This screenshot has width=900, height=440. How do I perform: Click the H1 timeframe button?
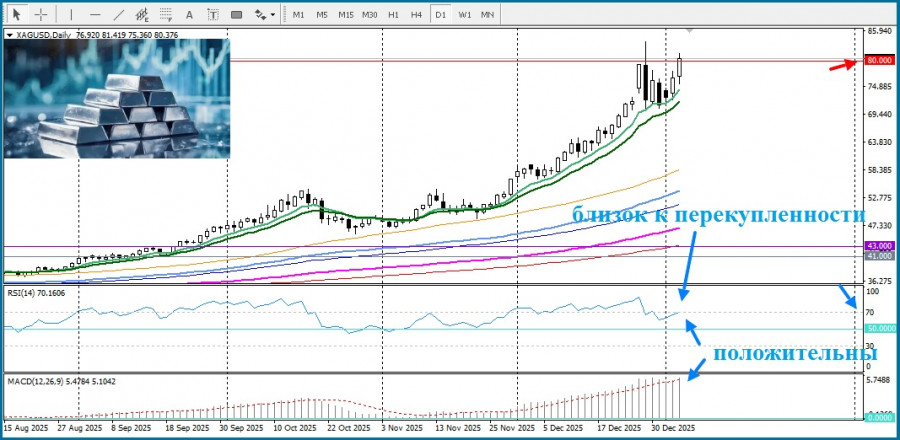[x=394, y=15]
